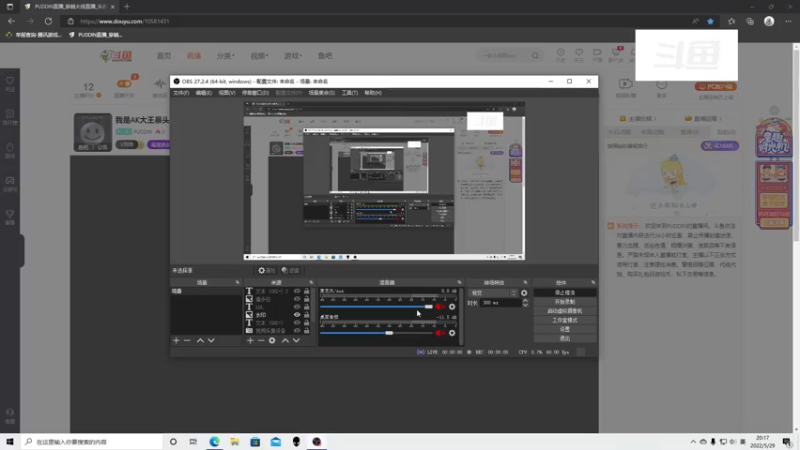
Task: Enable 工作室模式 from Controls
Action: (565, 320)
